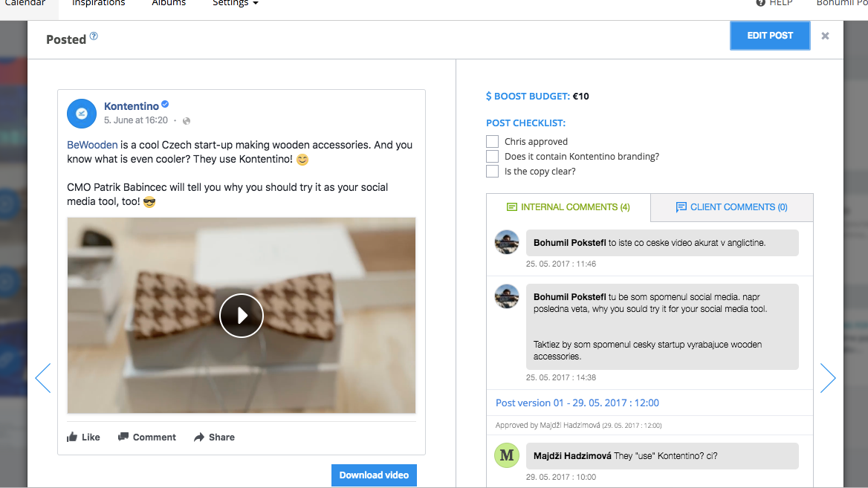Screen dimensions: 868x488
Task: Click the HELP text in top bar
Action: (781, 3)
